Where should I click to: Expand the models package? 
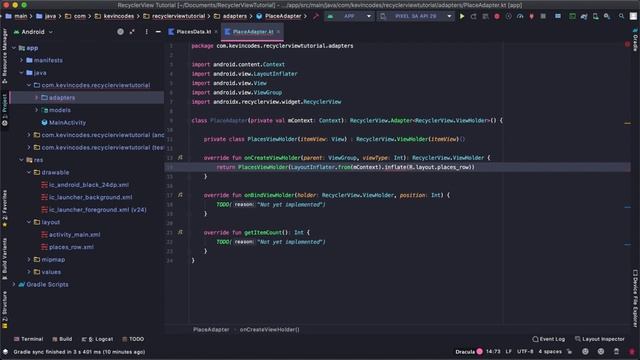tap(37, 110)
